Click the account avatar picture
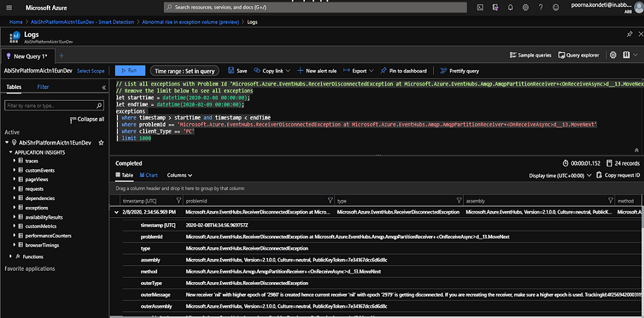The height and width of the screenshot is (318, 644). point(638,7)
